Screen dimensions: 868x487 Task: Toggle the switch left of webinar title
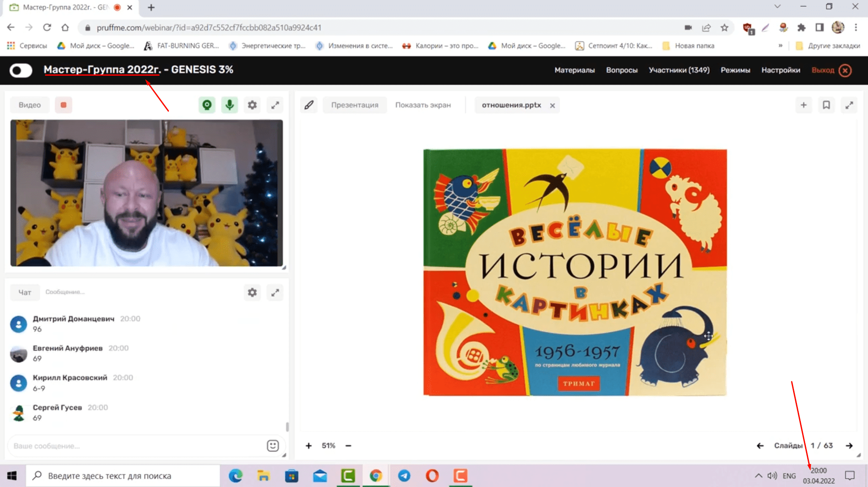(x=21, y=70)
